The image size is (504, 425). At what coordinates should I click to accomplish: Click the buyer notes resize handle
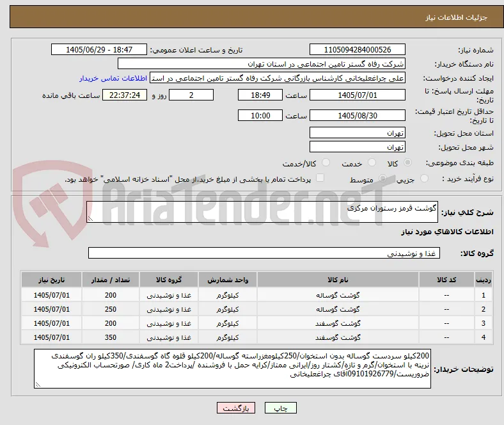[38, 384]
